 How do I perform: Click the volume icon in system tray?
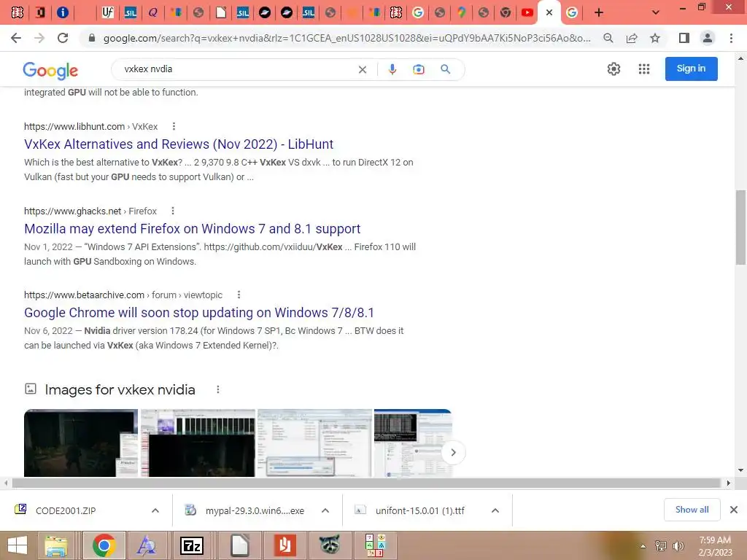pyautogui.click(x=678, y=546)
